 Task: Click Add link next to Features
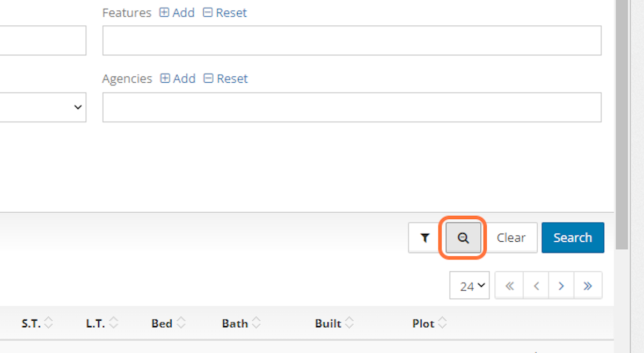(x=177, y=13)
